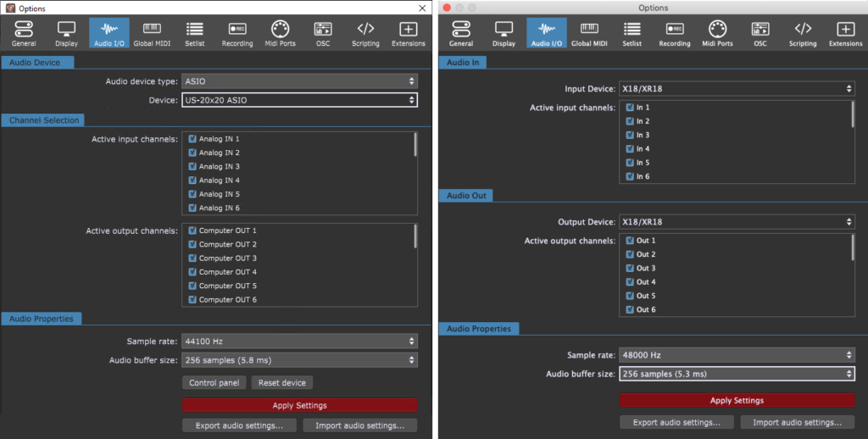
Task: Open Recording options in Windows Options window
Action: click(x=237, y=33)
